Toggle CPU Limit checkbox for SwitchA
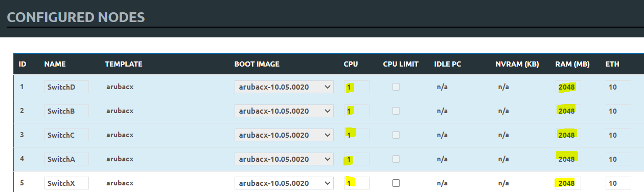The width and height of the screenshot is (644, 192). pyautogui.click(x=396, y=159)
